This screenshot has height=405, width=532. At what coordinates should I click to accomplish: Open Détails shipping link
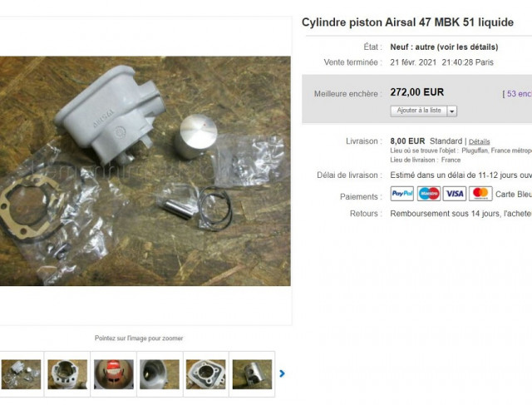[x=479, y=141]
